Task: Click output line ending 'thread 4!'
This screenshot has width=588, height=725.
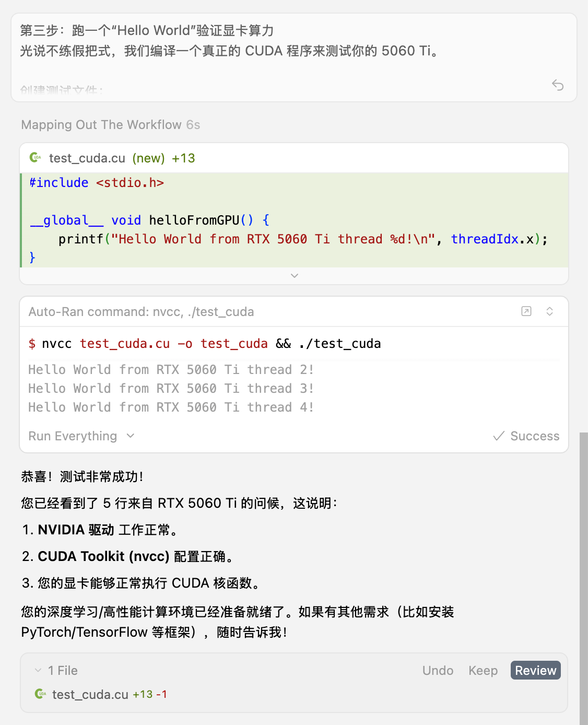Action: (x=171, y=407)
